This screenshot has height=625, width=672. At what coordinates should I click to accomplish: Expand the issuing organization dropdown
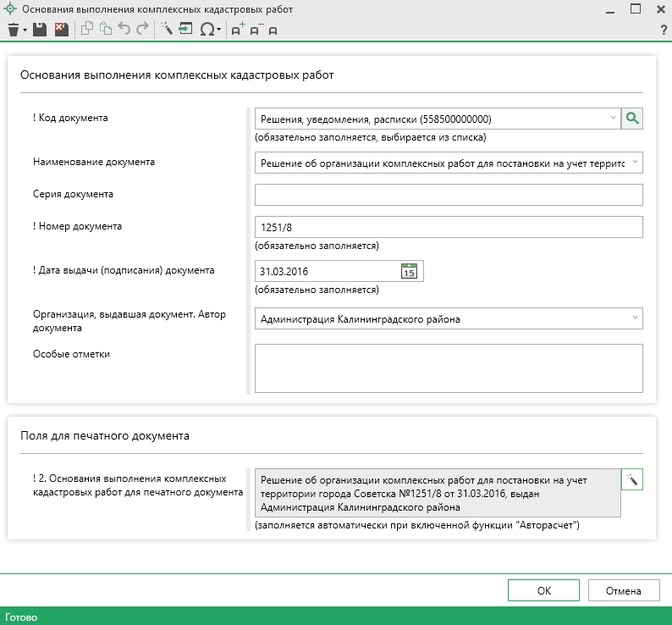click(635, 318)
